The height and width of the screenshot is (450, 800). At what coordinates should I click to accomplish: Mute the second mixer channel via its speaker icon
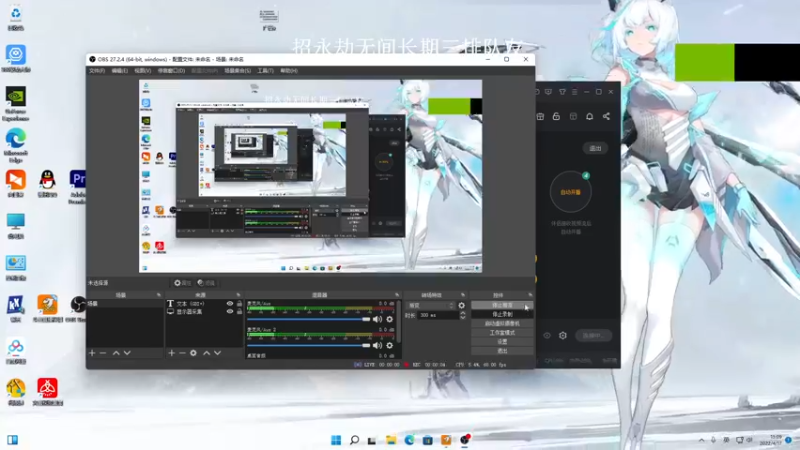378,345
